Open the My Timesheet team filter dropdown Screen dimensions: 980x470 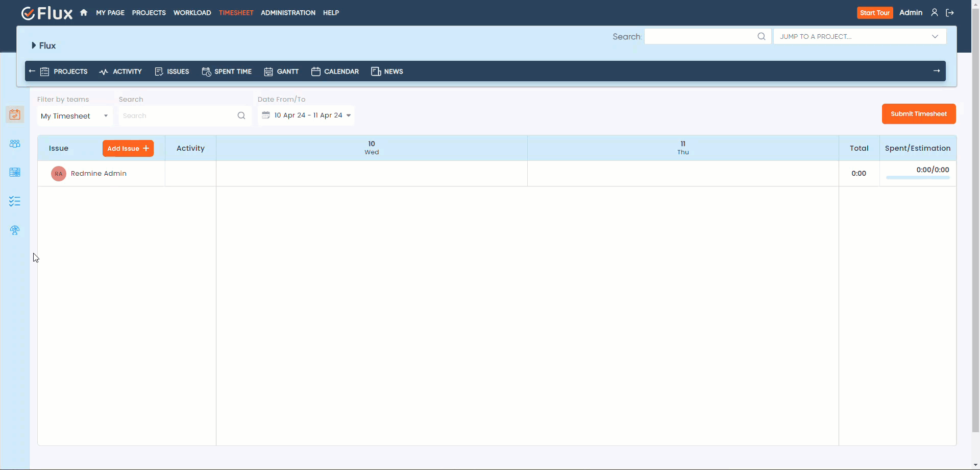pos(75,116)
